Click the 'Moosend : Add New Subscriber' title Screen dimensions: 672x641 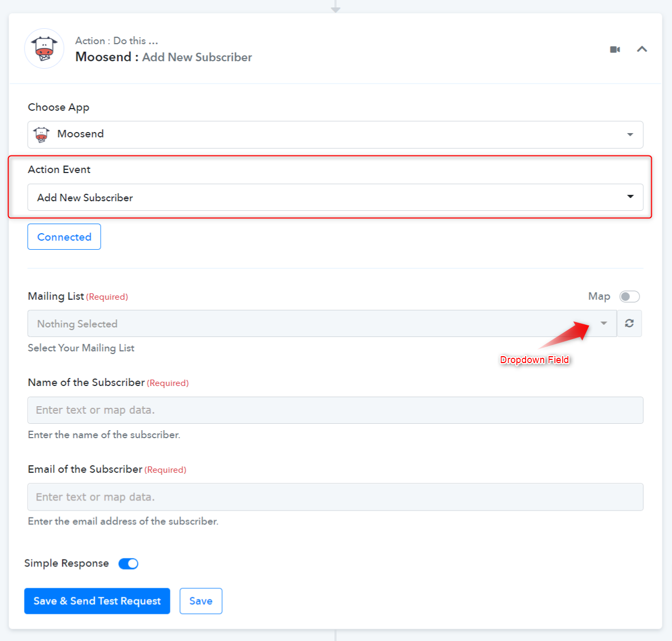point(163,57)
